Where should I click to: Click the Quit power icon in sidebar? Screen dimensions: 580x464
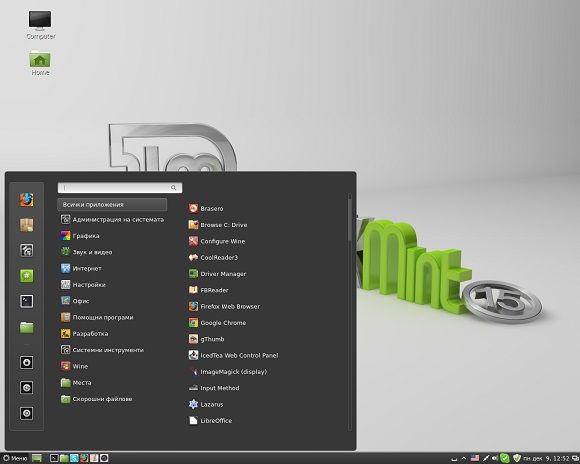[27, 413]
